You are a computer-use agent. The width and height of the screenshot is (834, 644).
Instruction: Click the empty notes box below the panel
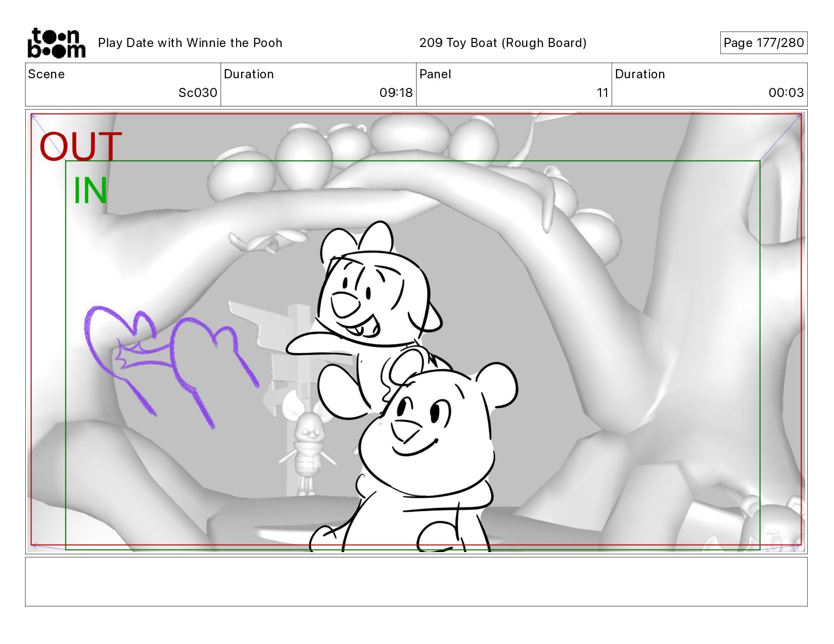point(416,581)
